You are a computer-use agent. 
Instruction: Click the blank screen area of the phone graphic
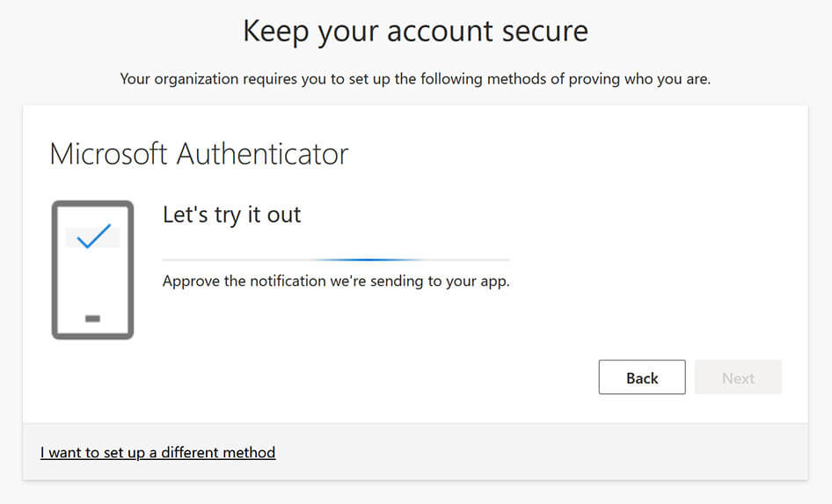(92, 281)
